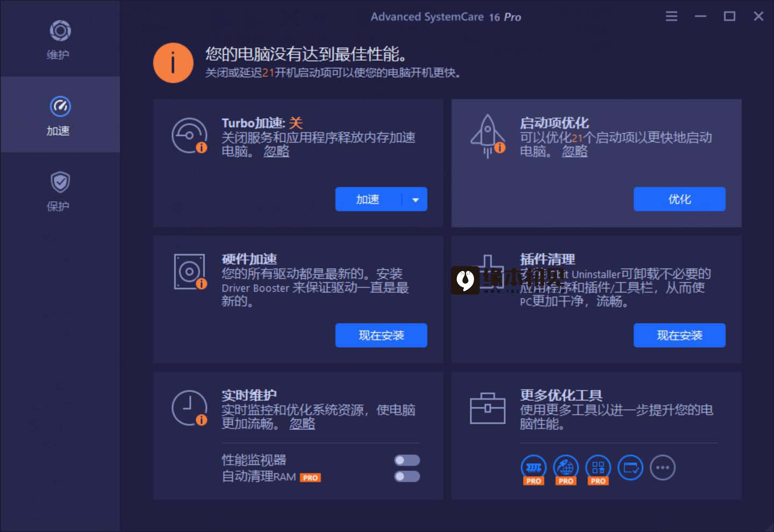Click 忽略 link in 启动项优化 card
Screen dimensions: 774x532
[575, 152]
